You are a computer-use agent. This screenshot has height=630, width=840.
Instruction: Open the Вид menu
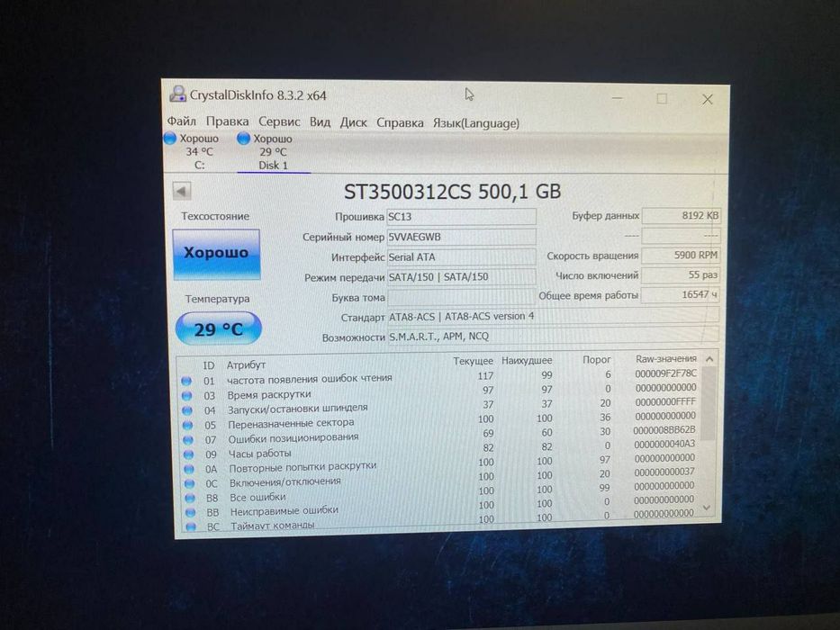click(320, 122)
